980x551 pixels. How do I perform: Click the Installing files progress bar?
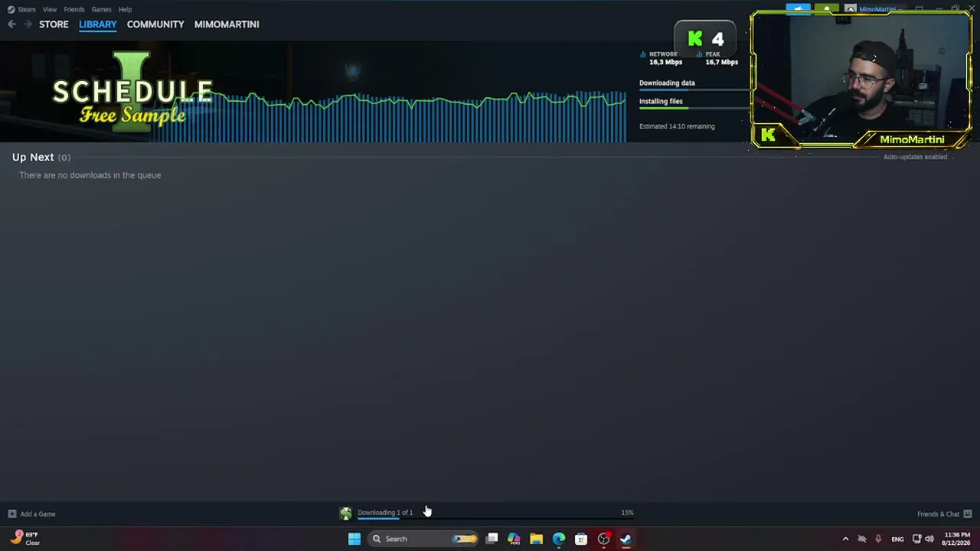694,108
